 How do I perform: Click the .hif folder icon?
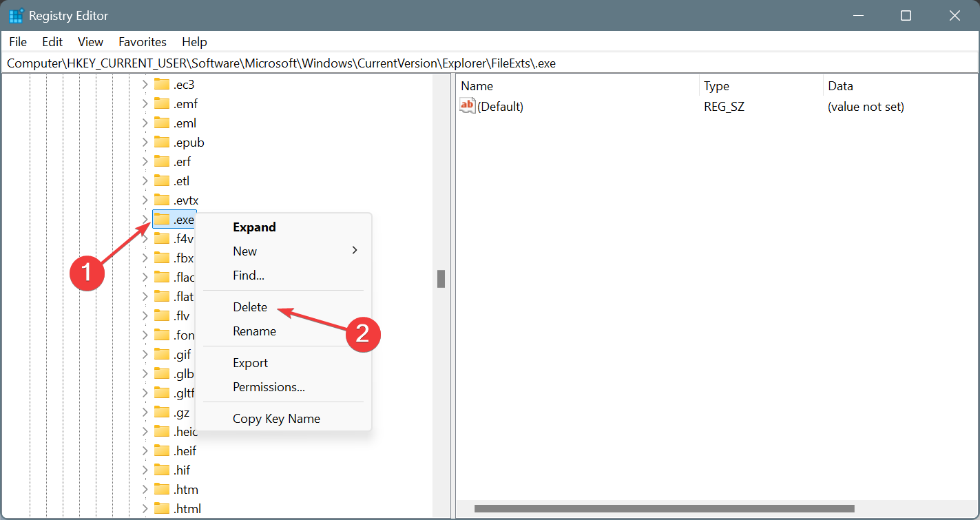coord(162,470)
